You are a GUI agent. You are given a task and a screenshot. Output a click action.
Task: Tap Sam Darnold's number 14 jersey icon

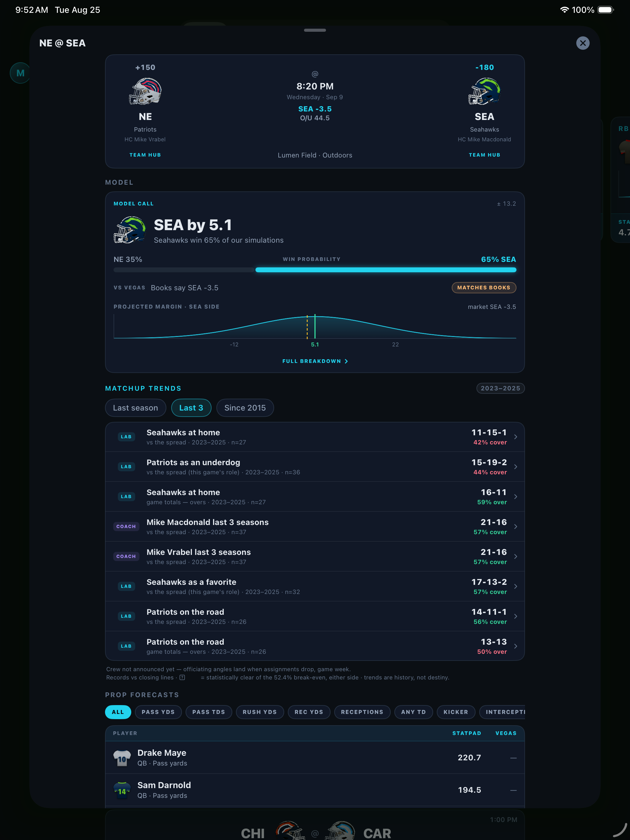(122, 791)
